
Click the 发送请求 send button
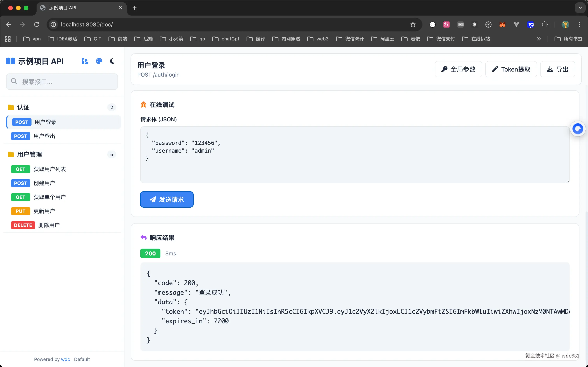click(x=167, y=199)
